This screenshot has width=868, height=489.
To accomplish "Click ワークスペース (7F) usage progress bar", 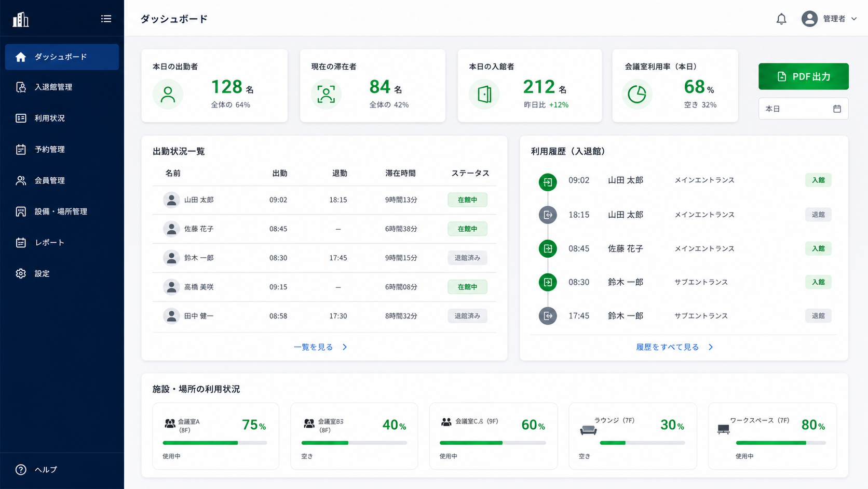I will [x=781, y=443].
